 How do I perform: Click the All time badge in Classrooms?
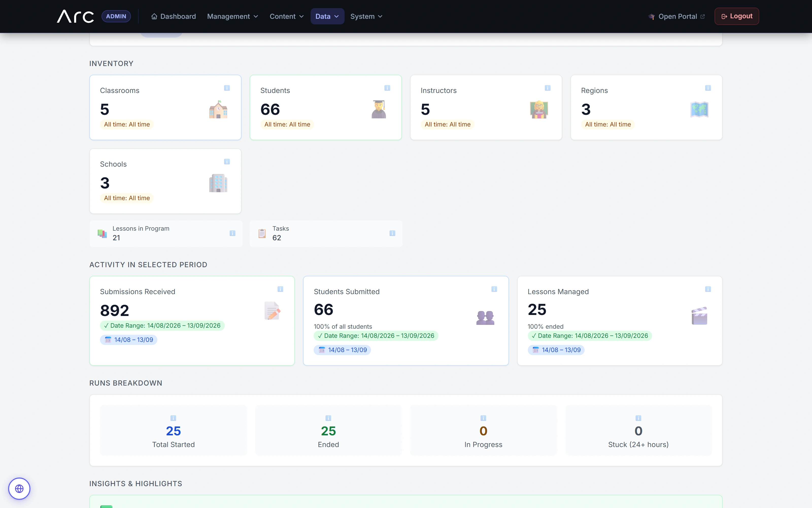pyautogui.click(x=127, y=124)
